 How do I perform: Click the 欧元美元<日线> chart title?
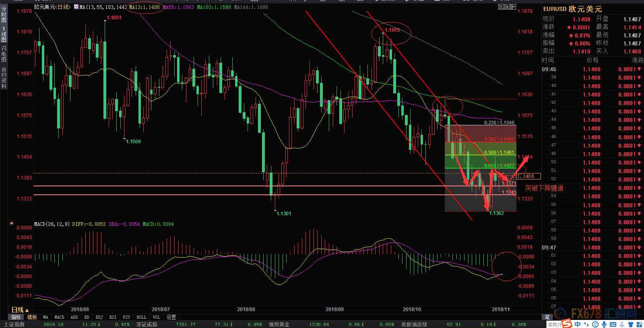pos(52,7)
